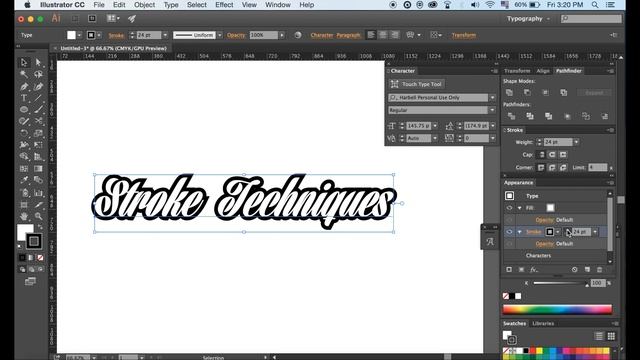
Task: Select the Scissors tool
Action: coord(38,121)
